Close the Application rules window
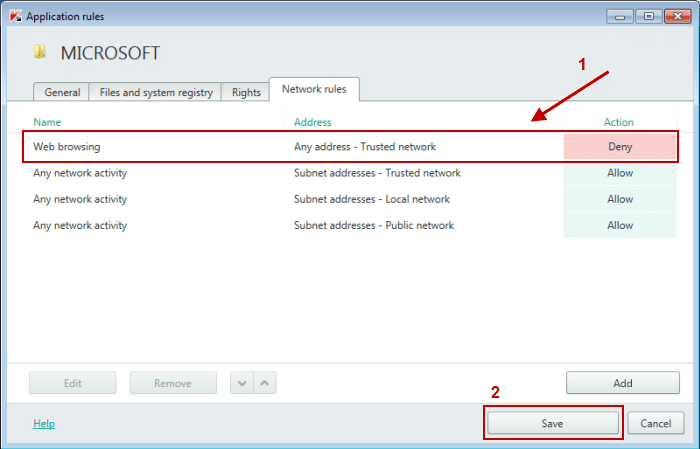This screenshot has width=700, height=449. coord(678,17)
